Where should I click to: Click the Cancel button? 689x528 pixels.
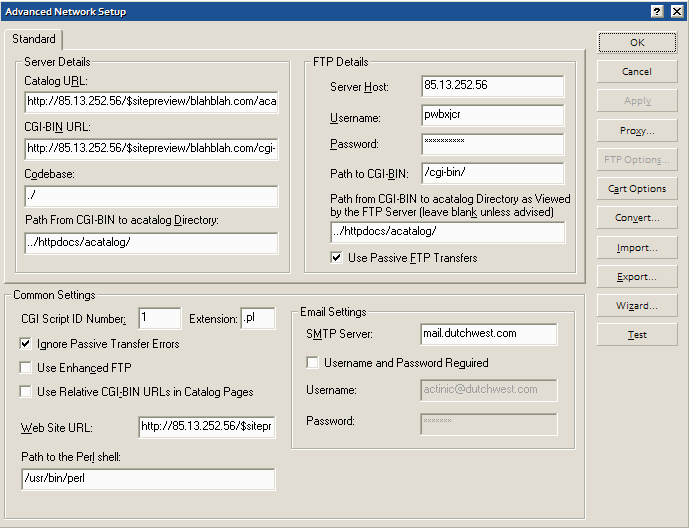(x=637, y=72)
